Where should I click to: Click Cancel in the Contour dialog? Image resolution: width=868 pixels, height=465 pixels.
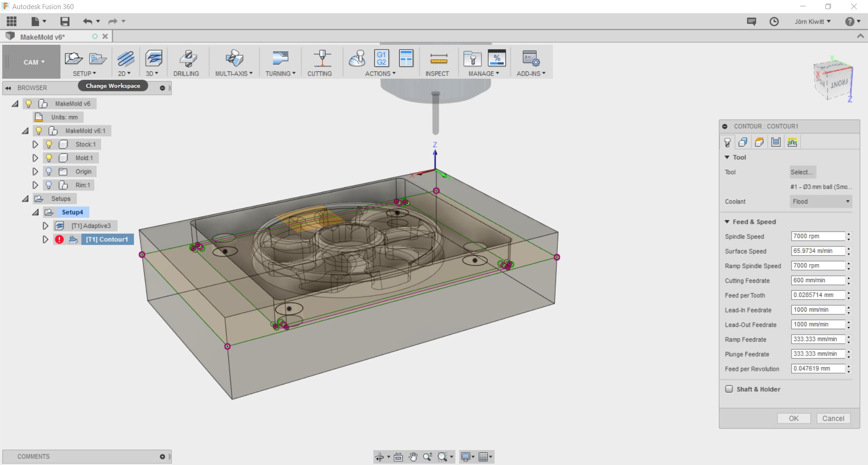833,418
